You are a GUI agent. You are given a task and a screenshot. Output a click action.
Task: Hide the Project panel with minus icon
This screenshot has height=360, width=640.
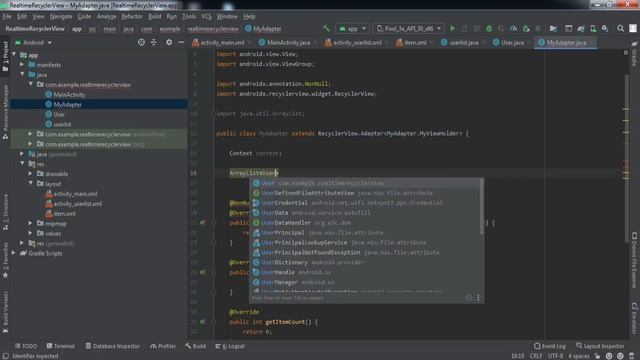pos(181,42)
